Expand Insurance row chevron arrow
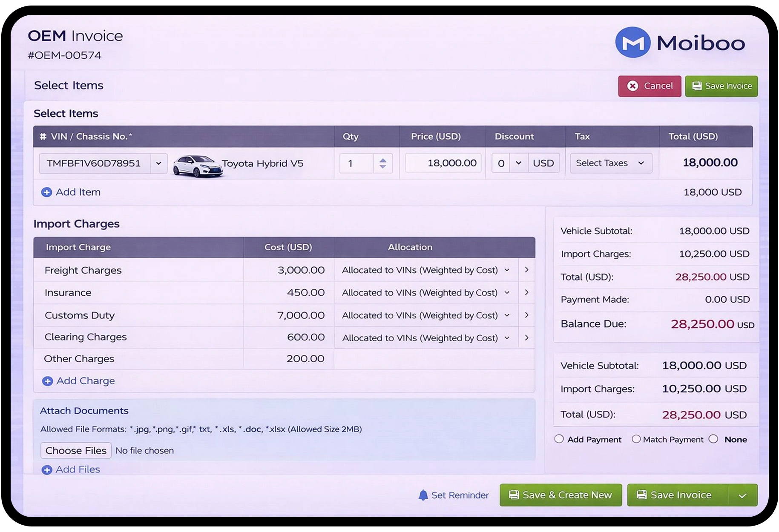Image resolution: width=779 pixels, height=532 pixels. (x=527, y=292)
